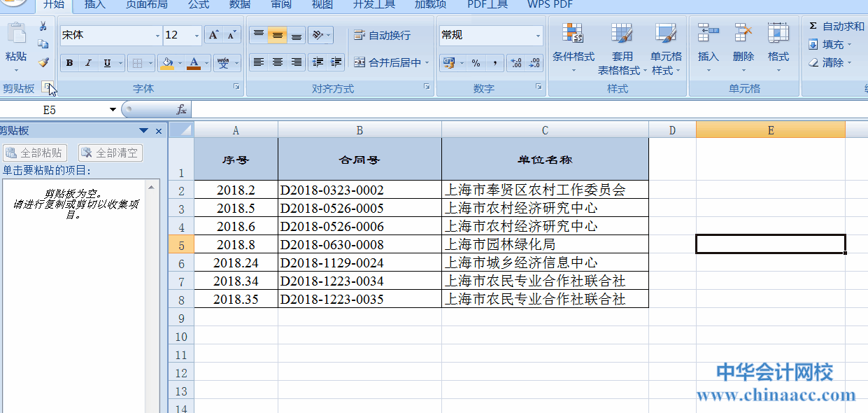Align text left
868x413 pixels.
[259, 62]
